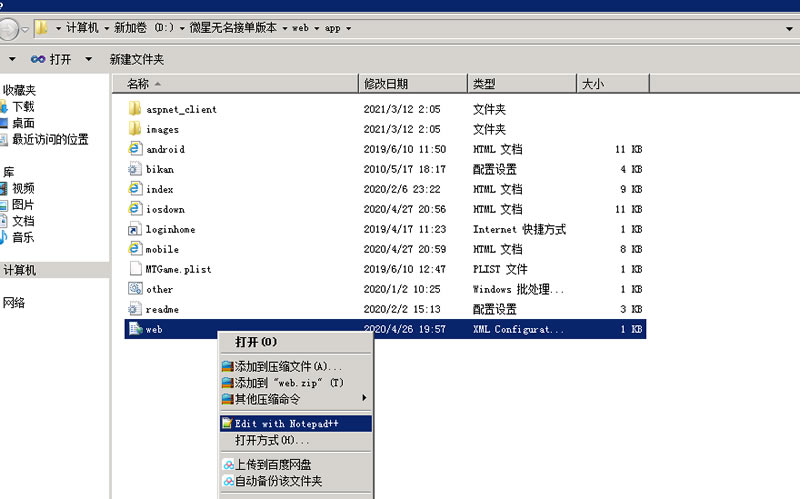This screenshot has height=499, width=800.
Task: Open the 打开 toolbar dropdown arrow
Action: click(x=88, y=59)
